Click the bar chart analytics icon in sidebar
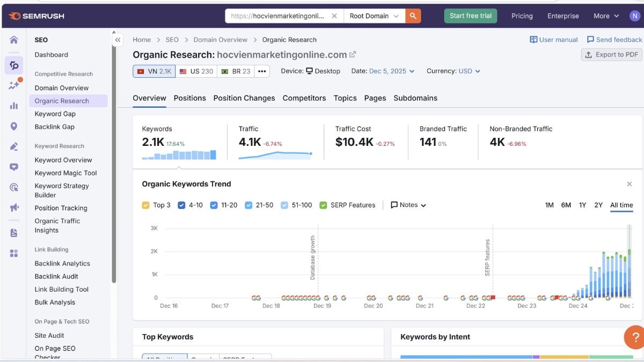The height and width of the screenshot is (362, 644). (x=14, y=106)
